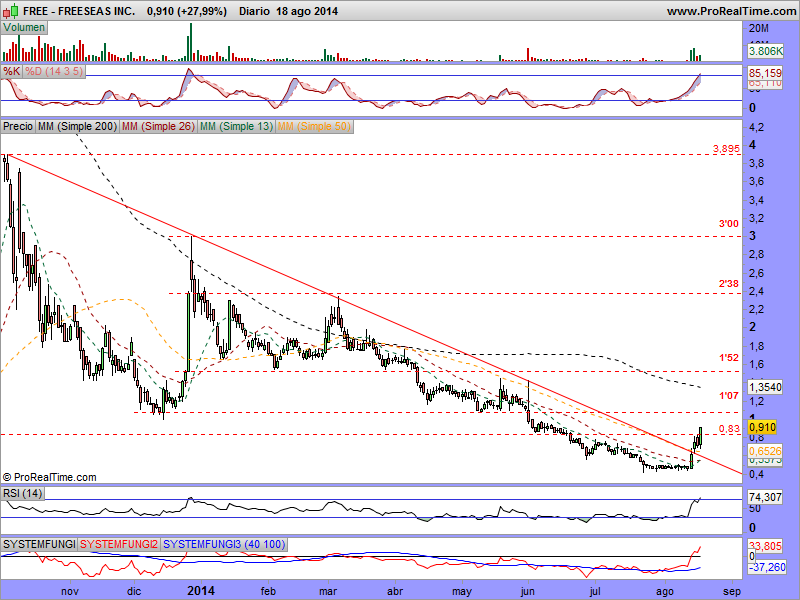Viewport: 800px width, 600px height.
Task: Click the SYSTEMFUNGI indicator label
Action: [x=39, y=544]
